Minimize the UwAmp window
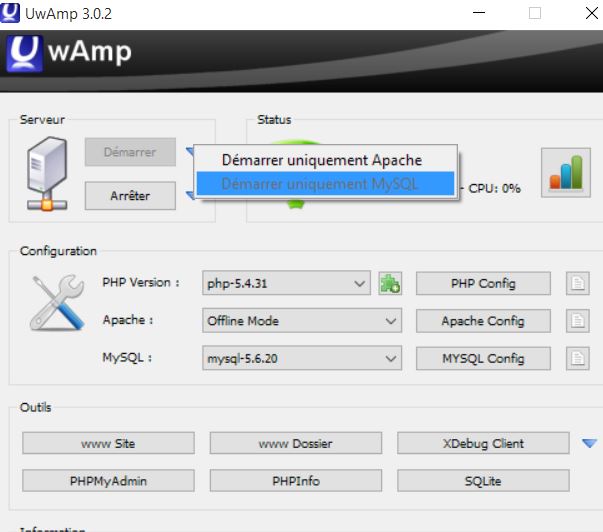603x532 pixels. (479, 13)
